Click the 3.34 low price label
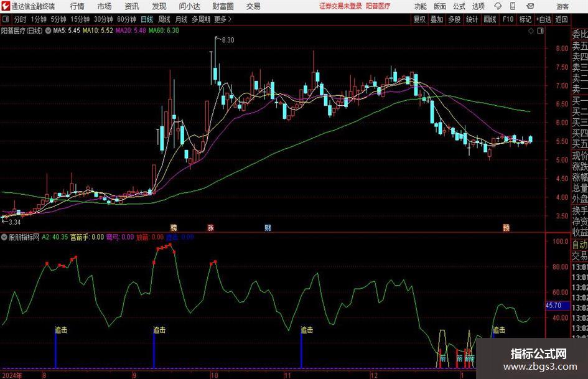The height and width of the screenshot is (379, 588). 14,222
